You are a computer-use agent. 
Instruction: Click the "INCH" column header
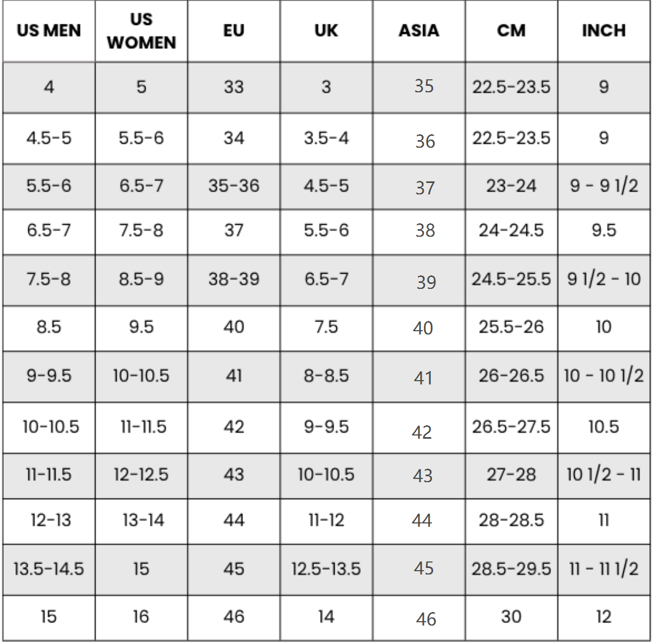click(604, 31)
